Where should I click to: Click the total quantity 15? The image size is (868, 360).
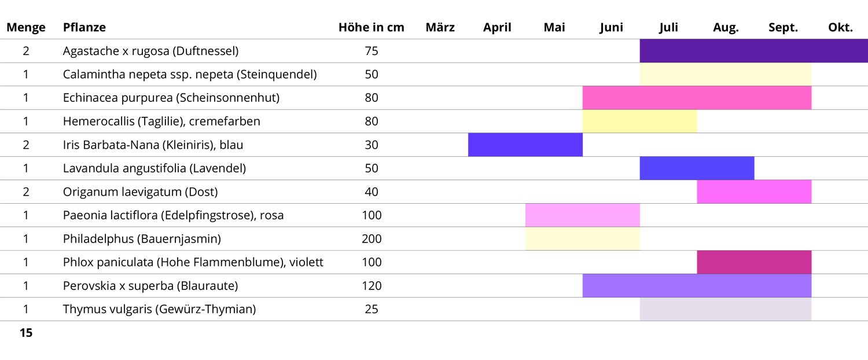[26, 333]
